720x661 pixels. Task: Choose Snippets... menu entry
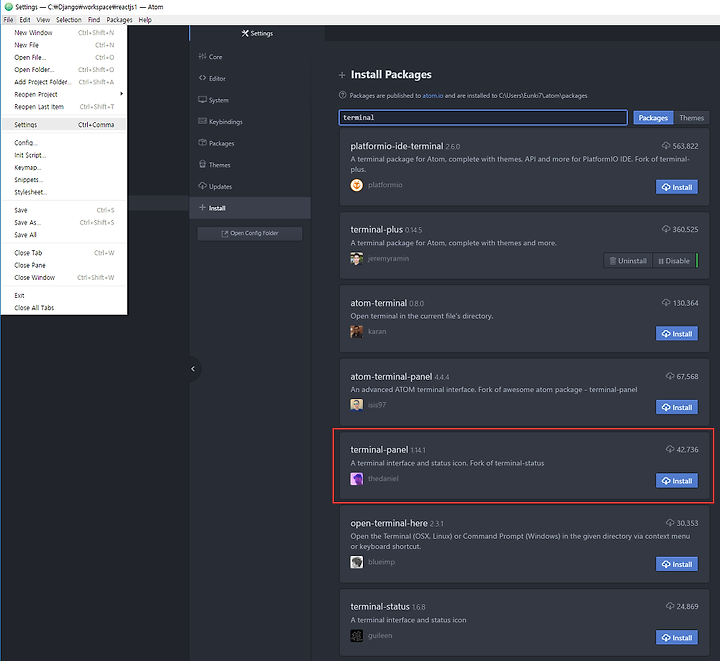[x=64, y=180]
